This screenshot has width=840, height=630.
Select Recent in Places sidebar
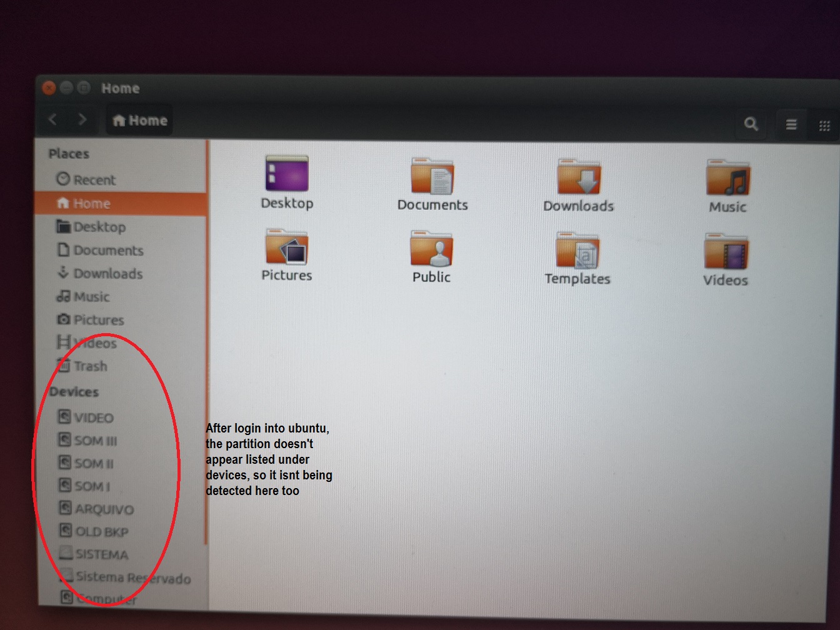point(121,180)
